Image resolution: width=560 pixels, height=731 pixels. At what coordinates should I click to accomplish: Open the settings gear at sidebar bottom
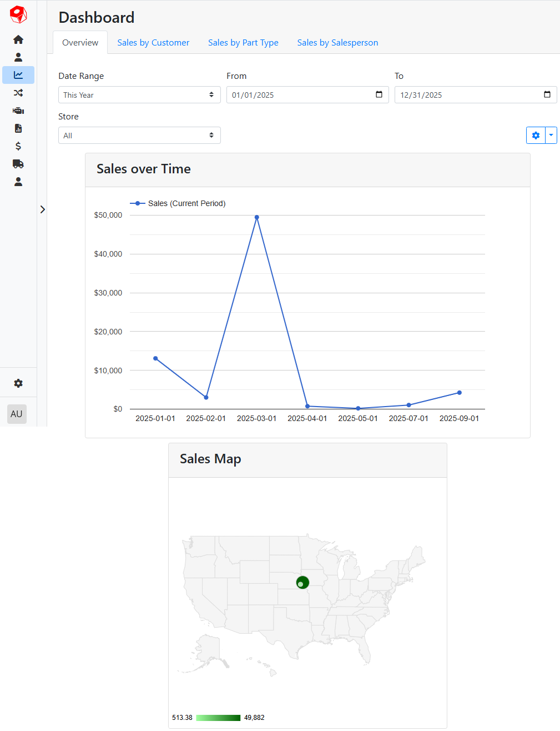(x=18, y=383)
